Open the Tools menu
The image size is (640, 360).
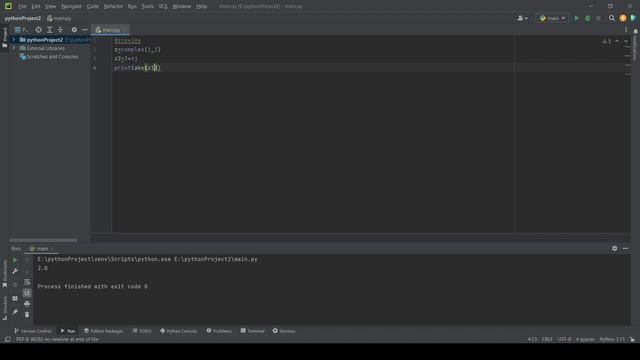pos(147,7)
